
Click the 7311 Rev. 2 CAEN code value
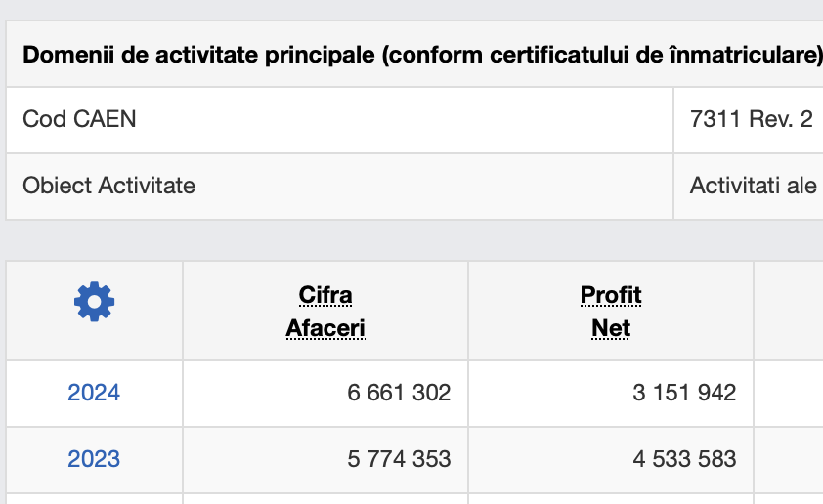coord(752,119)
